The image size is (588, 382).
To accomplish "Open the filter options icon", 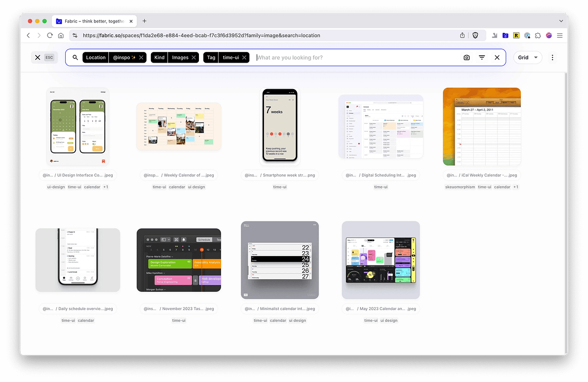I will coord(482,57).
